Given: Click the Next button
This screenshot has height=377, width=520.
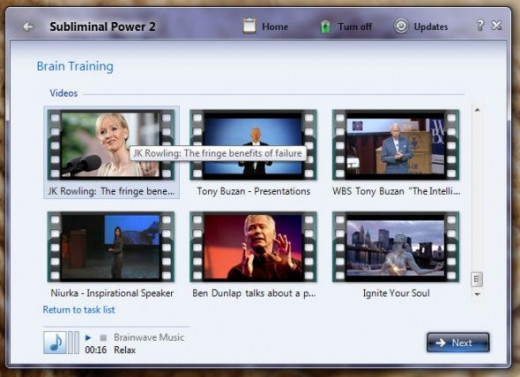Looking at the screenshot, I should tap(458, 342).
